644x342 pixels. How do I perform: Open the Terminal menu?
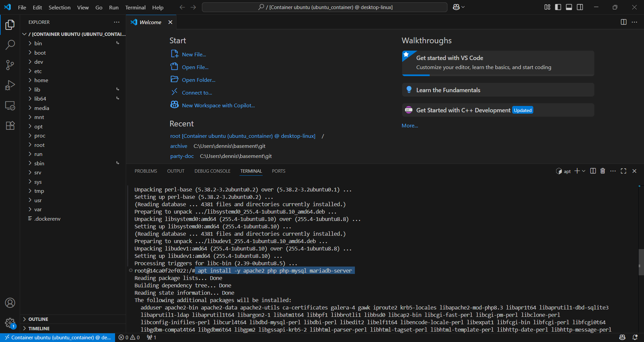point(135,7)
